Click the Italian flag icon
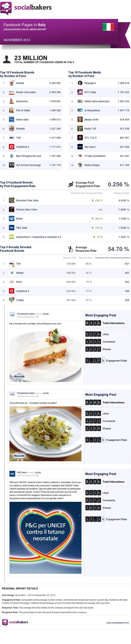Viewport: 131px width, 644px height. [x=108, y=27]
